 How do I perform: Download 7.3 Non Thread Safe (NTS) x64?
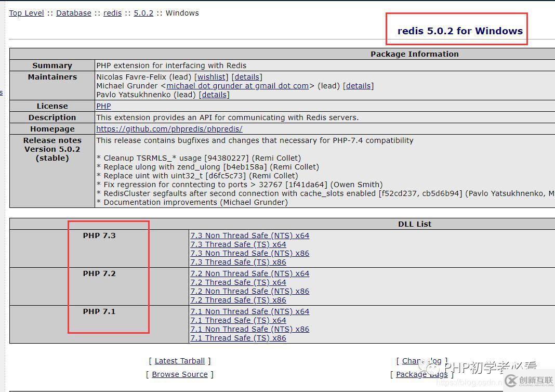(250, 236)
